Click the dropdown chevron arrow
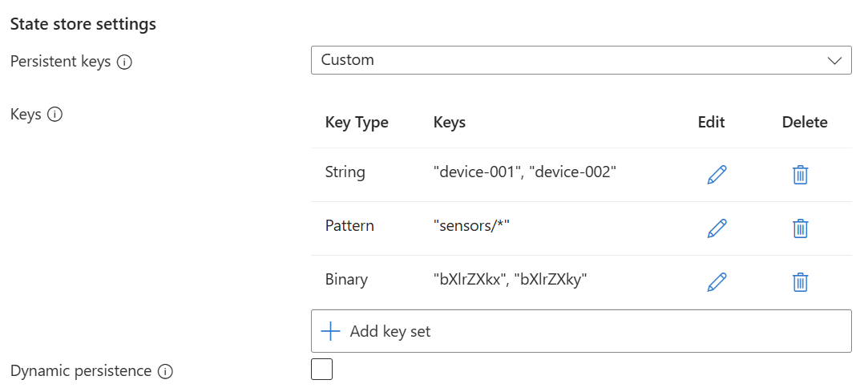This screenshot has width=868, height=388. [834, 60]
